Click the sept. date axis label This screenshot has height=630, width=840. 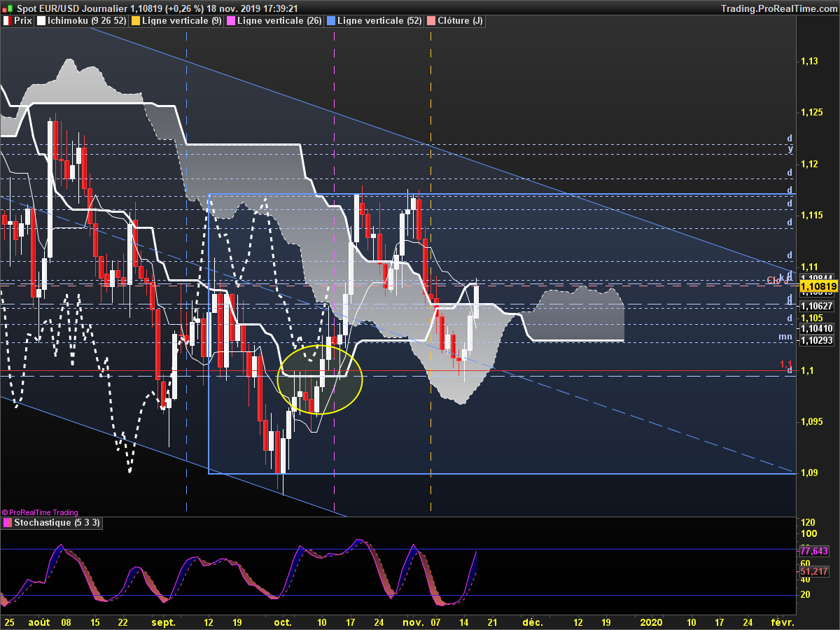coord(163,622)
